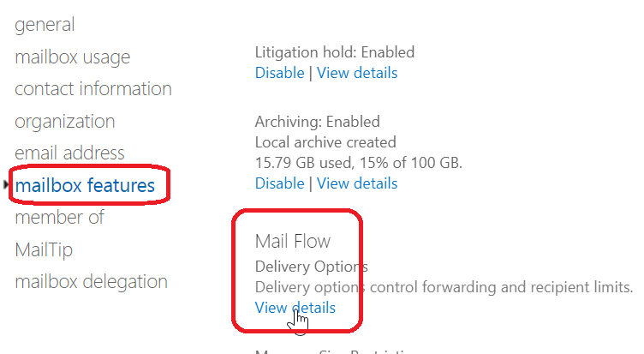
Task: Click the Delivery Options label
Action: [x=312, y=267]
